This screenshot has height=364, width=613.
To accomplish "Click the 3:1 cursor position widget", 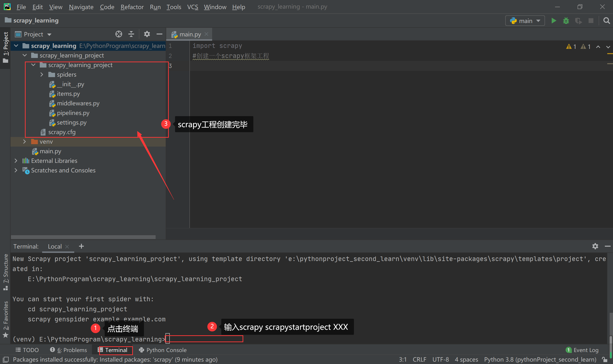I will (403, 360).
